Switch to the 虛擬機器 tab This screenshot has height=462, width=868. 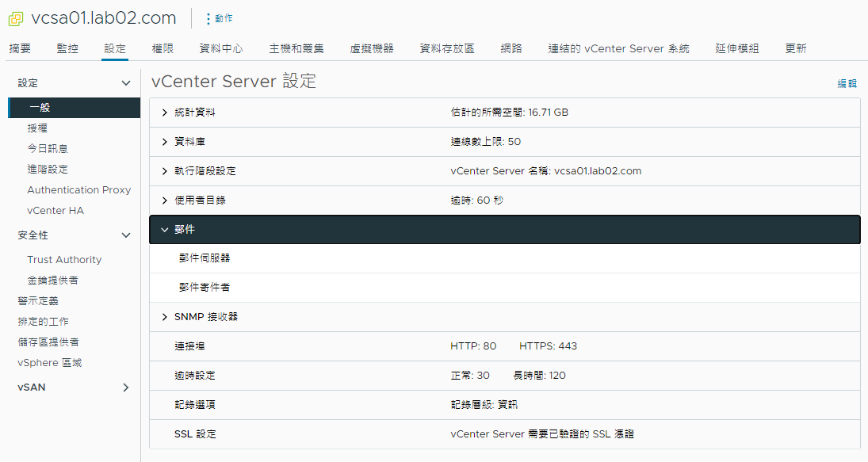[372, 48]
